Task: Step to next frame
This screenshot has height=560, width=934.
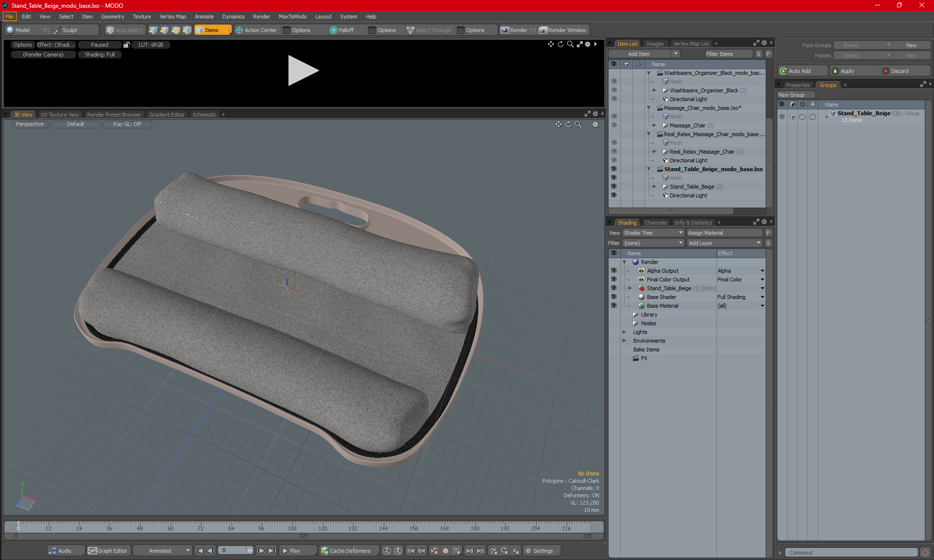Action: click(261, 551)
